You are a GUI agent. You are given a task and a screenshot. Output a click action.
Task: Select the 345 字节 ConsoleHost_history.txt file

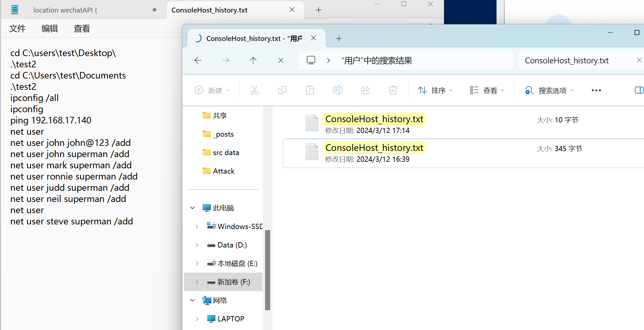click(463, 153)
